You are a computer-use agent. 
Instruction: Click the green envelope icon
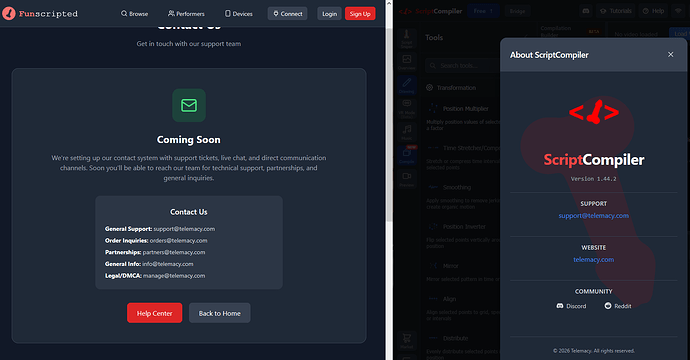(189, 105)
